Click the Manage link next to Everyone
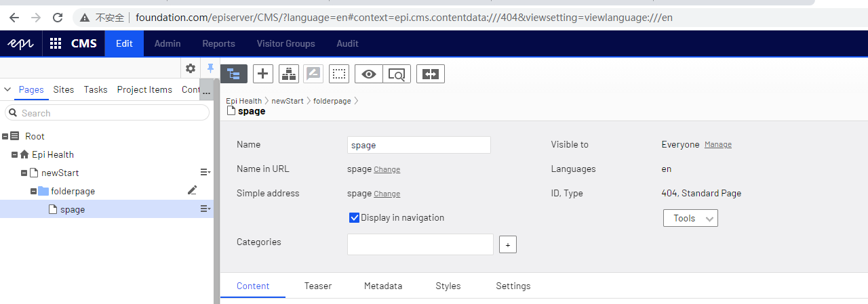868x304 pixels. pyautogui.click(x=717, y=144)
